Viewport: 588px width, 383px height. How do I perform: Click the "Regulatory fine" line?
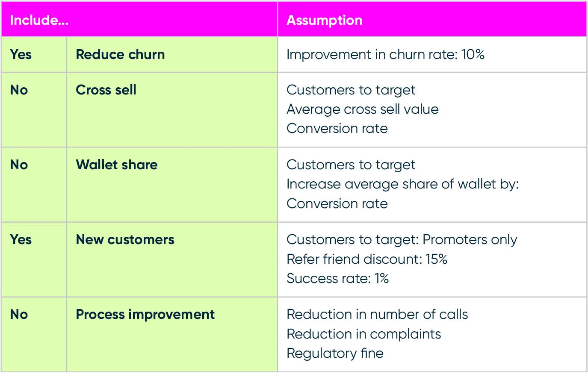coord(335,354)
